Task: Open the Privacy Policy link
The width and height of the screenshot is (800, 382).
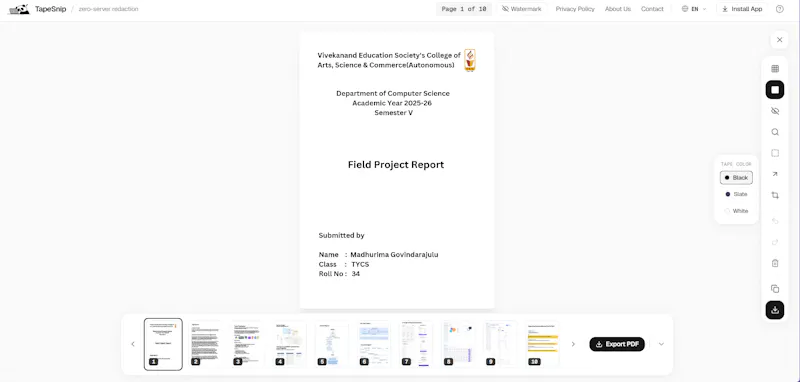Action: [x=575, y=9]
